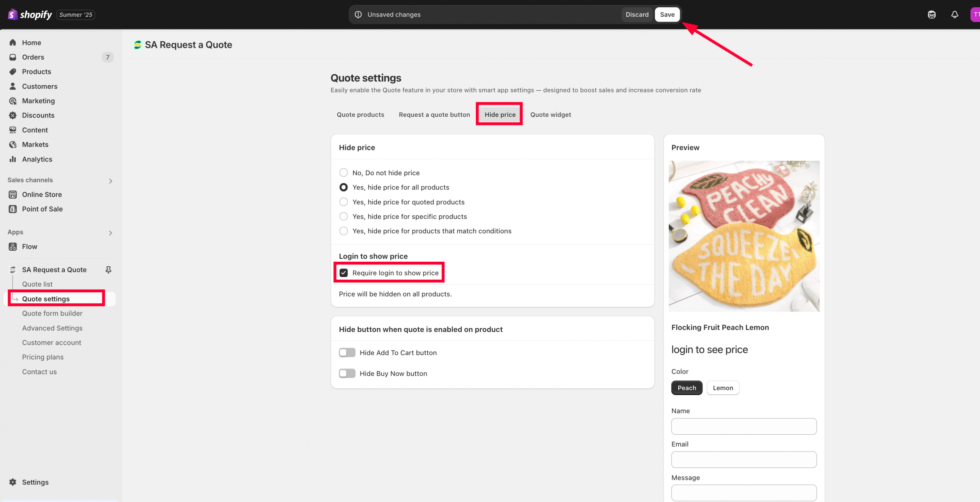Select No, Do not hide price
Image resolution: width=980 pixels, height=502 pixels.
tap(344, 173)
